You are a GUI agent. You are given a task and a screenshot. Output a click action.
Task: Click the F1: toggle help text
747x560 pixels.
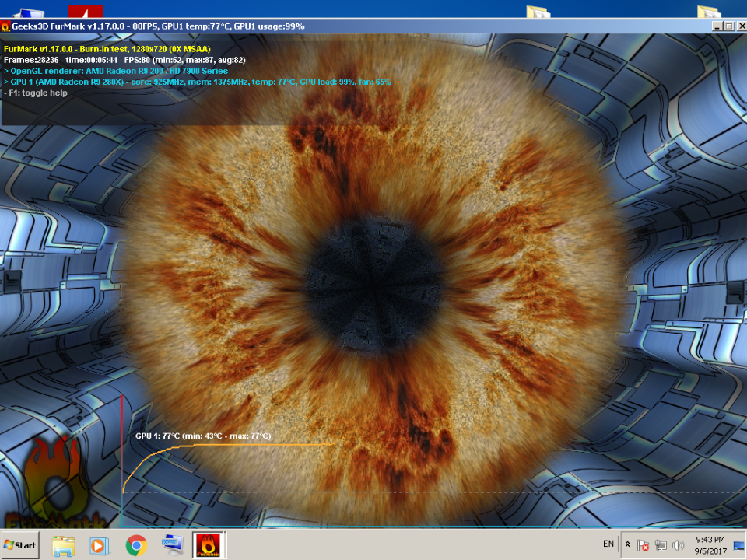pos(36,93)
